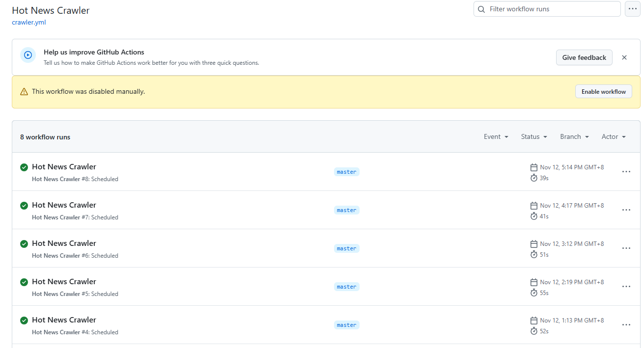This screenshot has width=644, height=348.
Task: Open the Hot News Crawler run #7
Action: [64, 205]
